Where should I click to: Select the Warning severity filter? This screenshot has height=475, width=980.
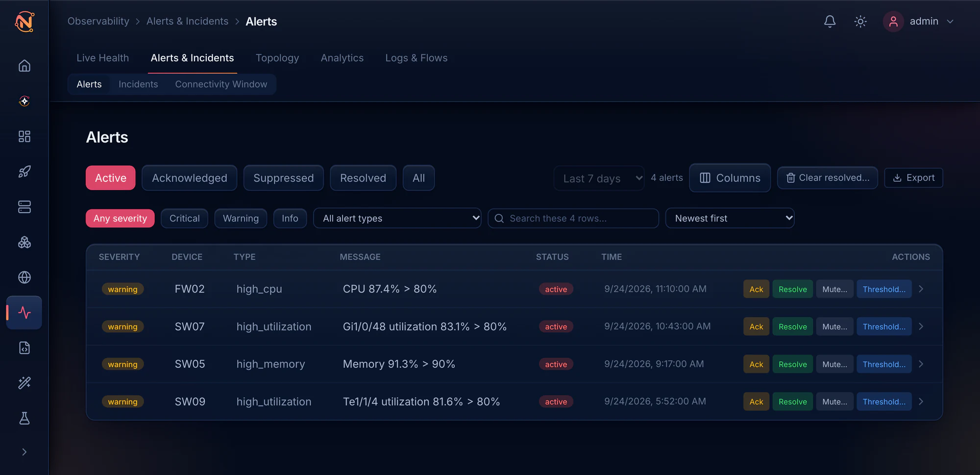click(241, 218)
